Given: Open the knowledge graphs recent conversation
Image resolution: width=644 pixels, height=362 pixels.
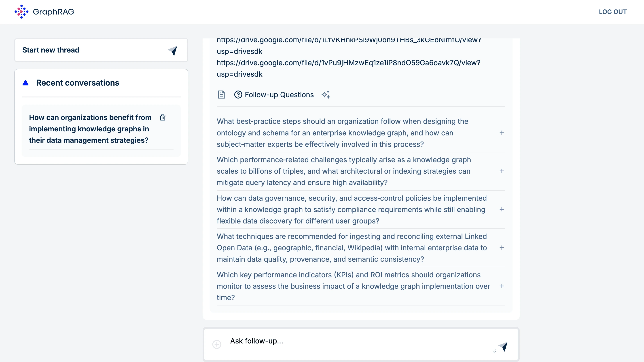Looking at the screenshot, I should [x=90, y=129].
